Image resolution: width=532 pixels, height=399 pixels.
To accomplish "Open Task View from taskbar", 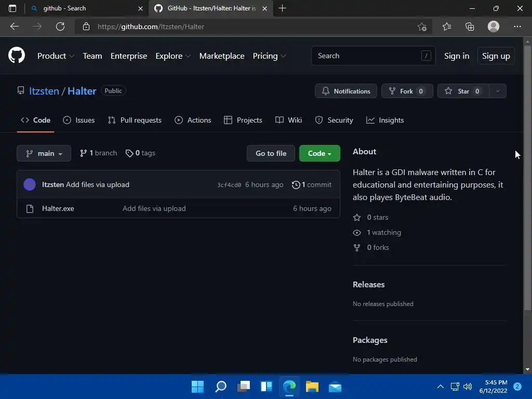I will (x=244, y=387).
